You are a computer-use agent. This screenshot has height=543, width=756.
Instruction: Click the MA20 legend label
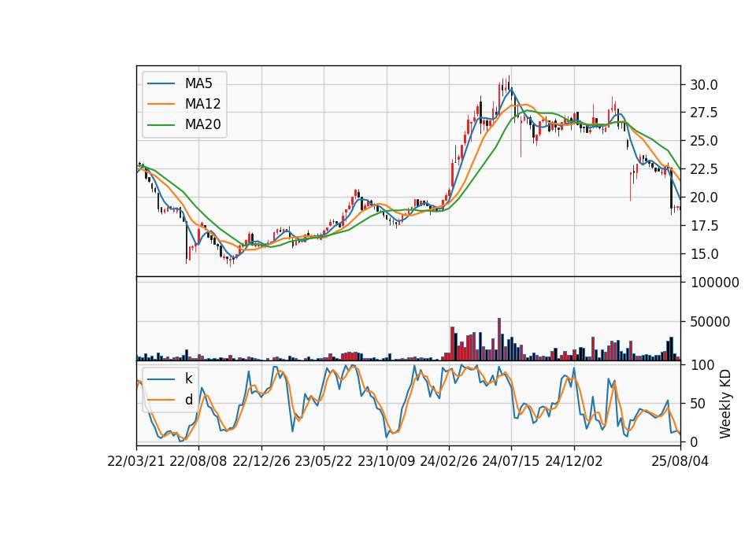(x=202, y=124)
